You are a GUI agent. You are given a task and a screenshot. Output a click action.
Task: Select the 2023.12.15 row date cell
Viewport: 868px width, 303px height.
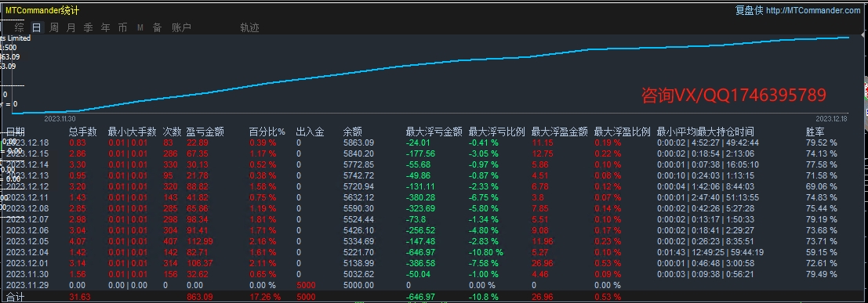click(27, 153)
